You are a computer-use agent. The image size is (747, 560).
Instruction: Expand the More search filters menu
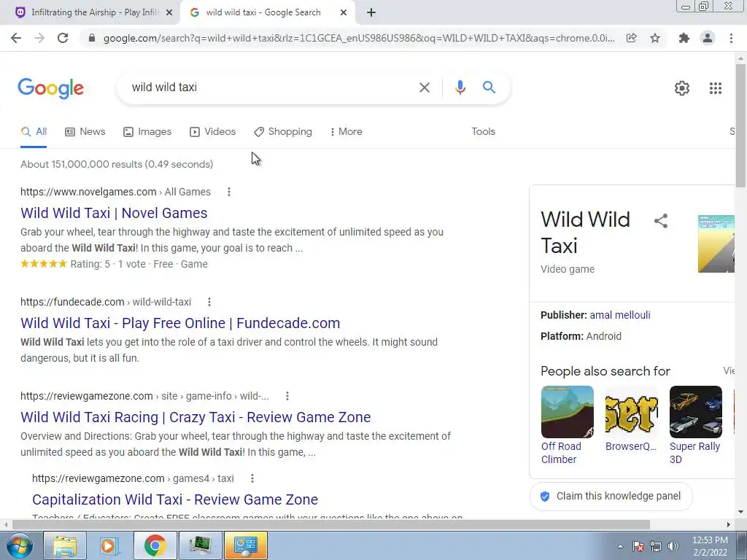point(346,132)
